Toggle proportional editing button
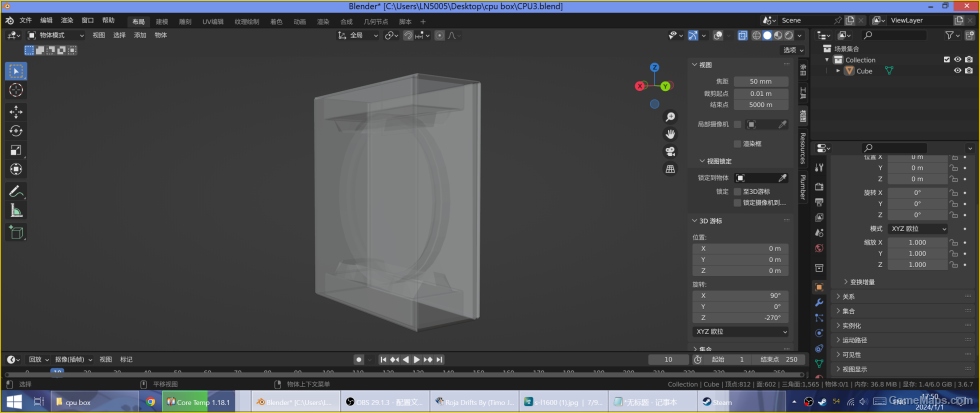Image resolution: width=980 pixels, height=413 pixels. [x=439, y=36]
